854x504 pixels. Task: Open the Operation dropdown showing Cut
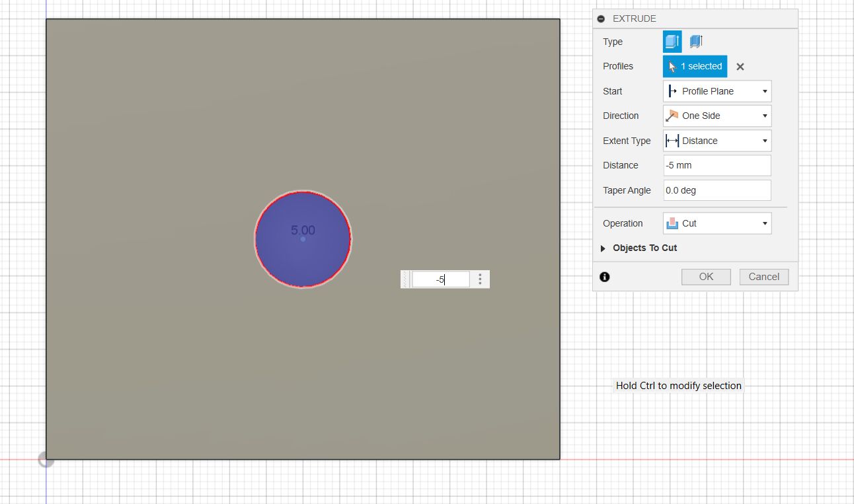click(x=717, y=223)
